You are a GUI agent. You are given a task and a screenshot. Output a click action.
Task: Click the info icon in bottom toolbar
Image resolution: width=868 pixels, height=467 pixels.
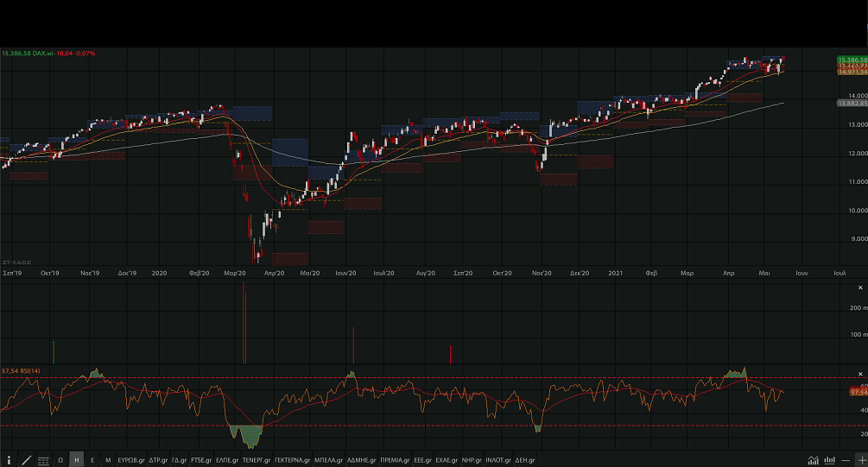9,460
